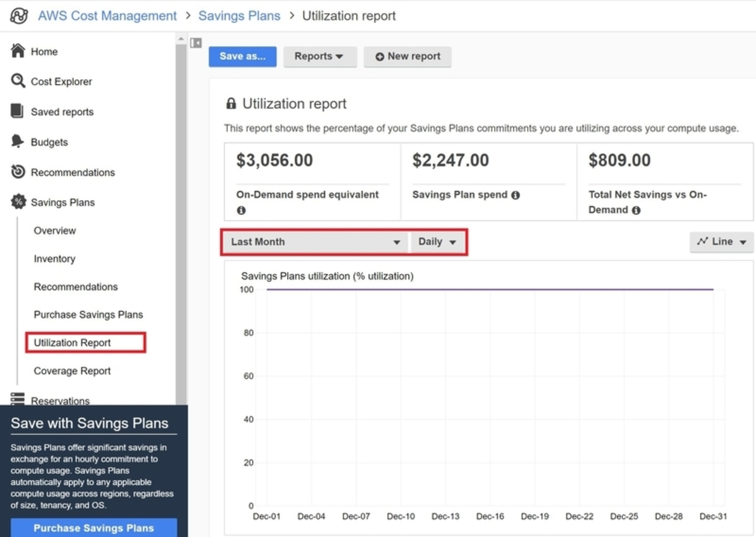Open Inventory under Savings Plans

tap(55, 259)
